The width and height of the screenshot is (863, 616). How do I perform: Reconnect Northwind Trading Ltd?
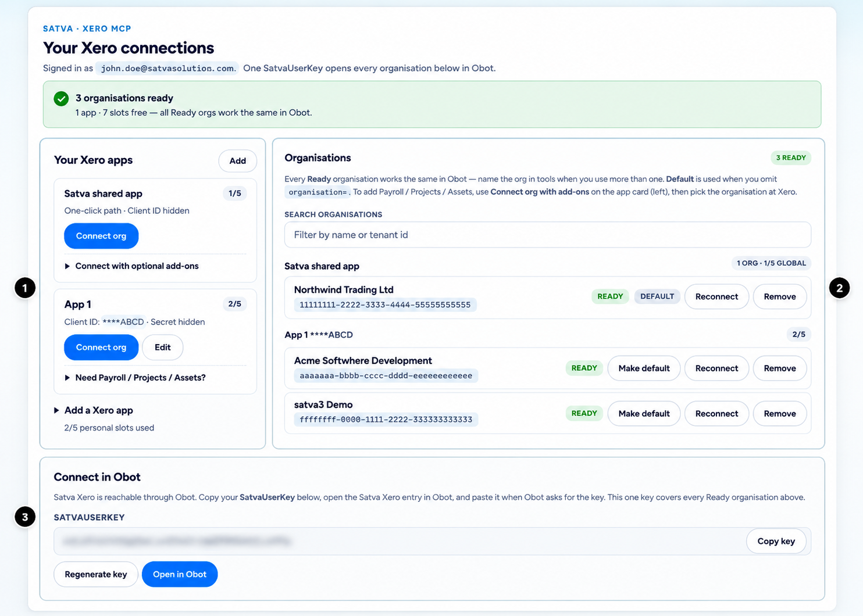coord(716,296)
